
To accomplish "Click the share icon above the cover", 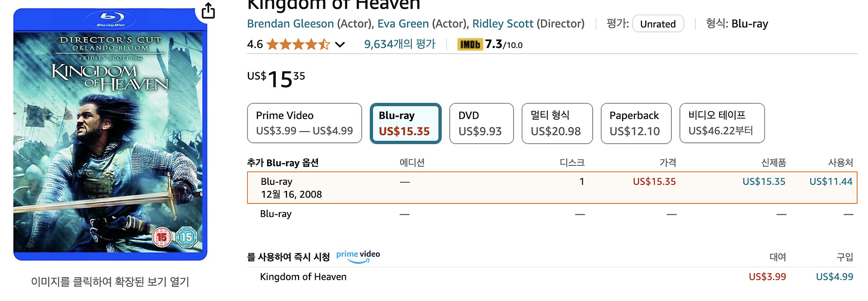I will click(208, 10).
